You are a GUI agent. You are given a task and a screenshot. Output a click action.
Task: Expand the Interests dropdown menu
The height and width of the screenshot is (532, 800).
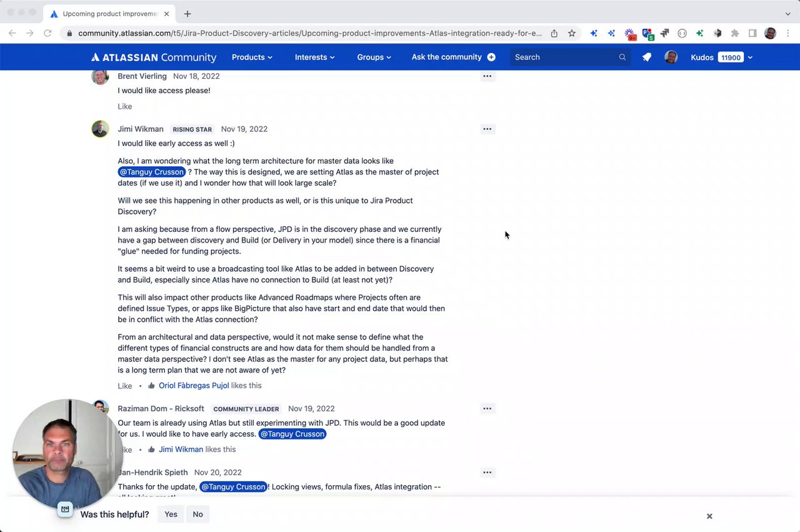[x=314, y=57]
